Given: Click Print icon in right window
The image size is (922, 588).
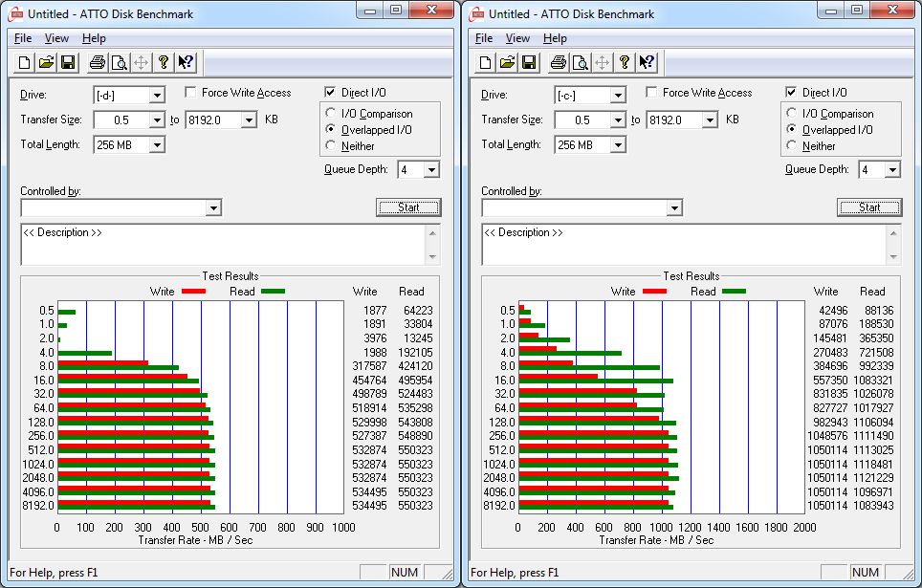Looking at the screenshot, I should tap(559, 62).
